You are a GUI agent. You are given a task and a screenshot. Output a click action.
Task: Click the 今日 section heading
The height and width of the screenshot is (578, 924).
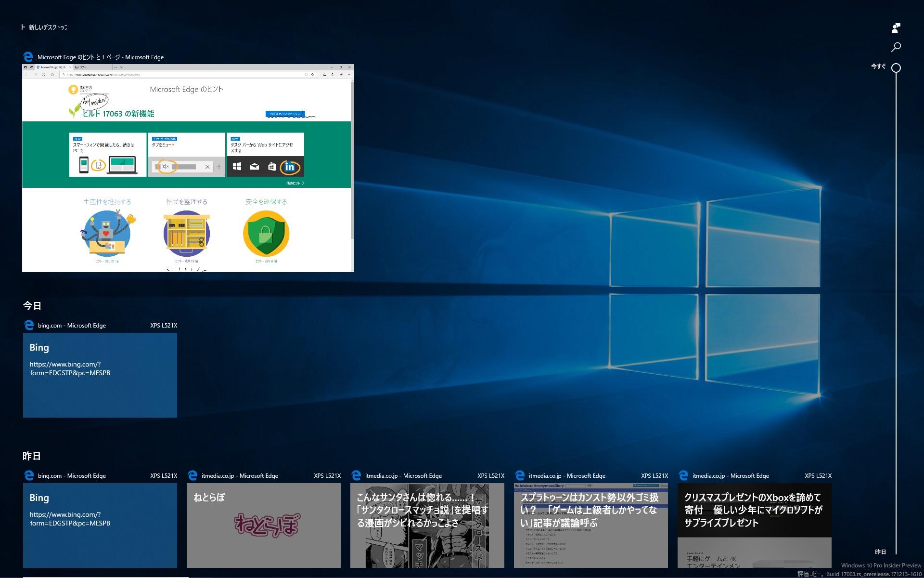coord(32,305)
